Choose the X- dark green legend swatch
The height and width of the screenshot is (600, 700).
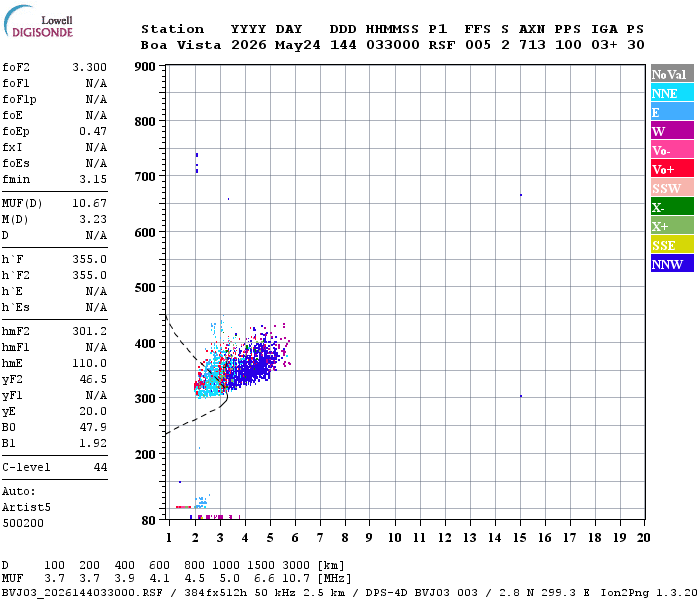point(672,207)
